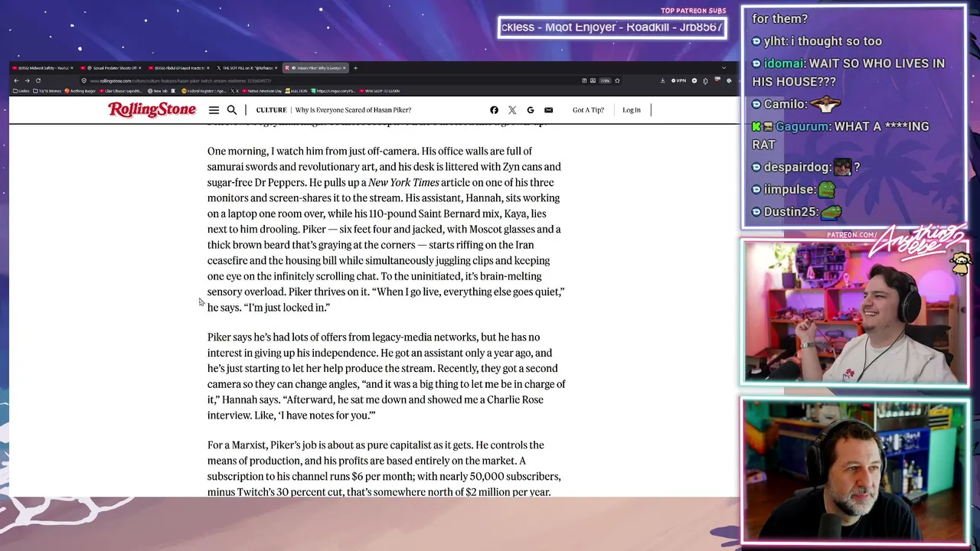This screenshot has height=551, width=980.
Task: Open a new browser tab
Action: (x=355, y=68)
